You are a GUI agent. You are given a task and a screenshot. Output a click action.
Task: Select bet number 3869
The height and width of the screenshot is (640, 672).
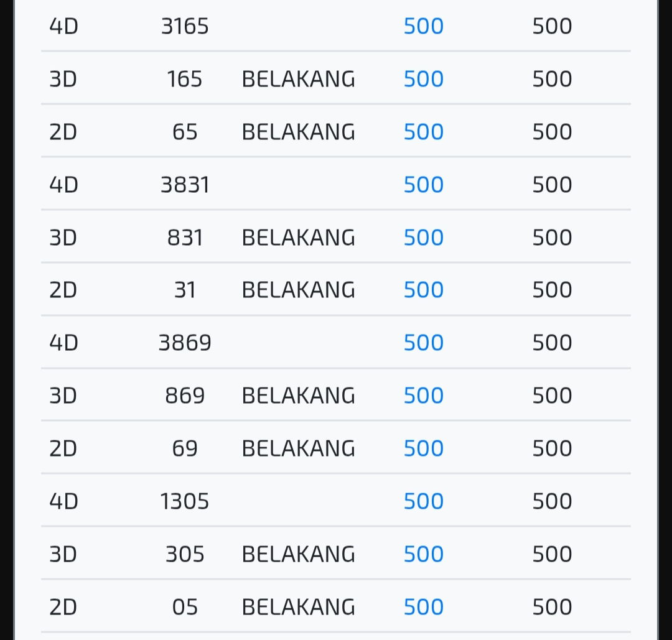click(185, 342)
